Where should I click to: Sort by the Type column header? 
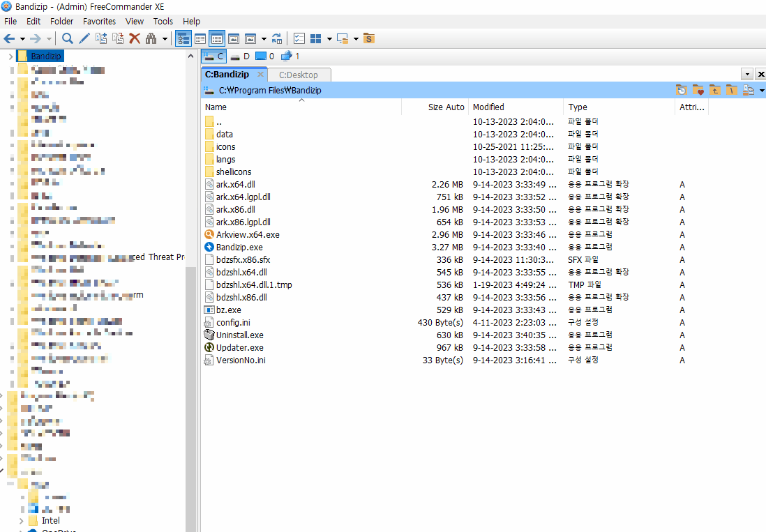619,107
